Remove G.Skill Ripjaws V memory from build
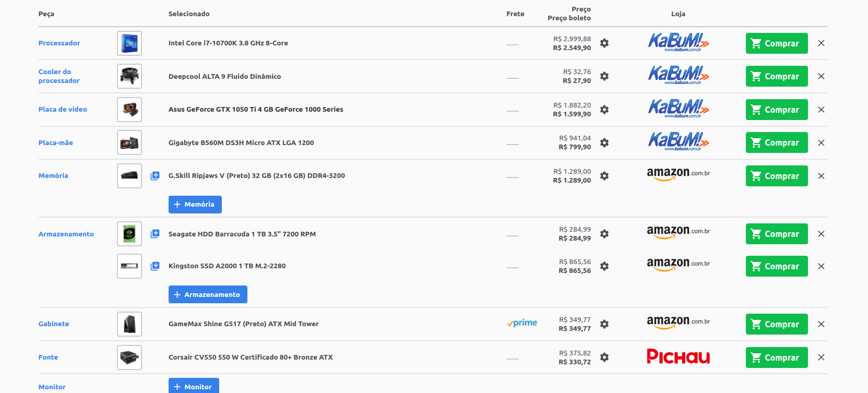This screenshot has width=868, height=393. click(x=821, y=176)
